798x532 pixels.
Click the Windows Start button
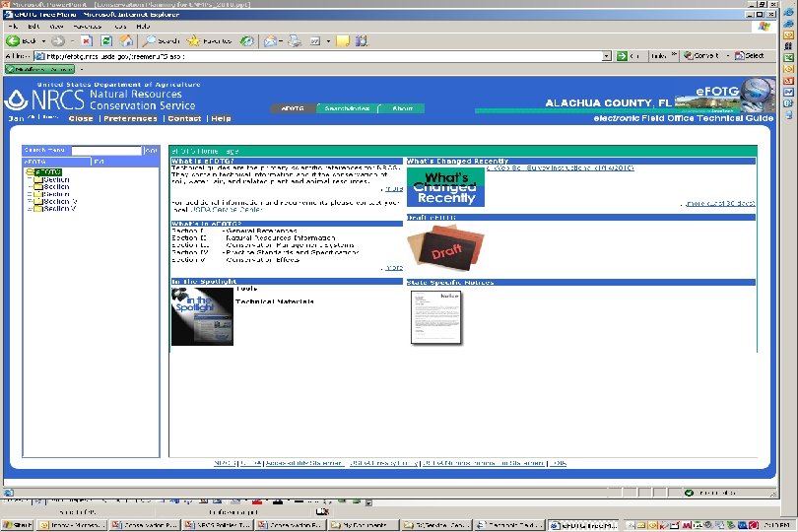[x=18, y=525]
